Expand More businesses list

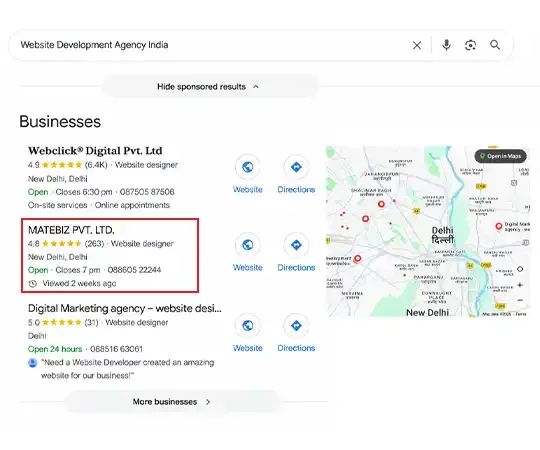(x=172, y=401)
